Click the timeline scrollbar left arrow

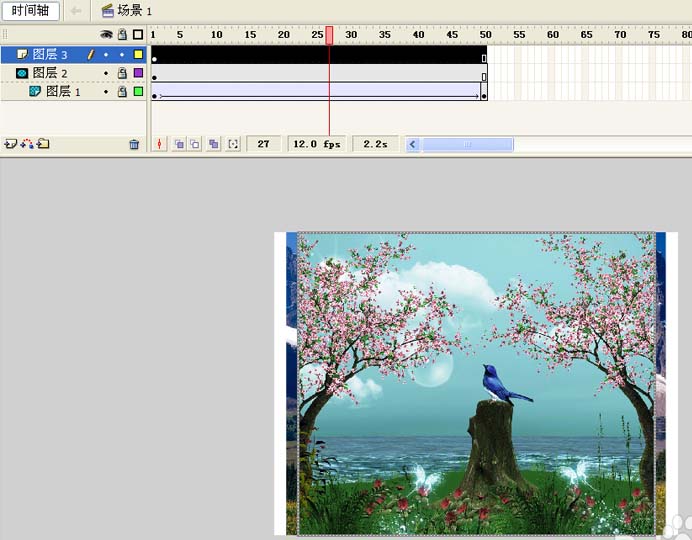click(413, 144)
